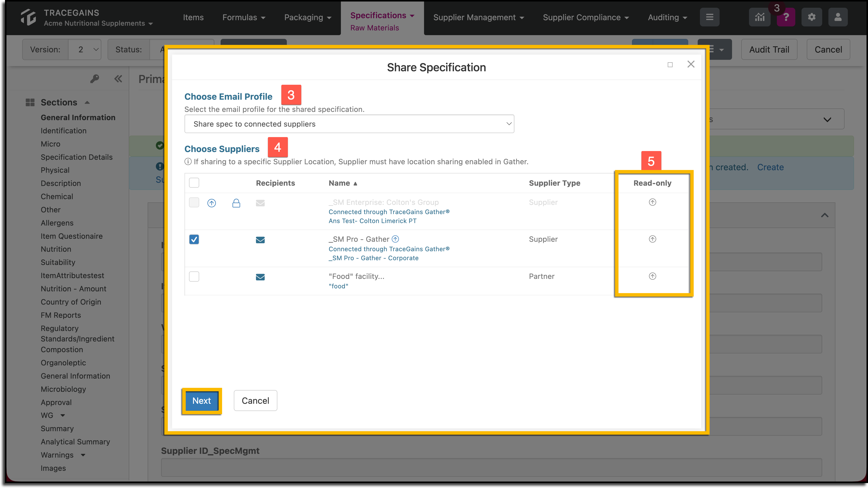Viewport: 868px width, 488px height.
Task: Click the key icon in sidebar
Action: pos(95,79)
